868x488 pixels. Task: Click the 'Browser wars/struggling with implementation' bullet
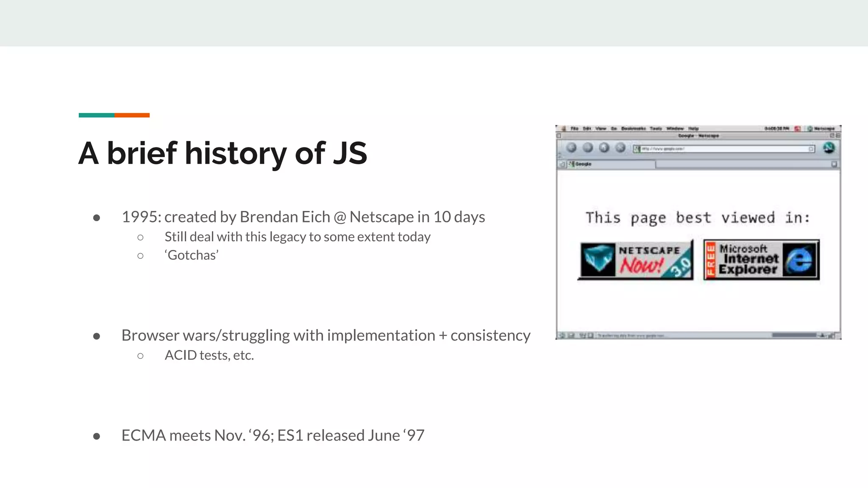(x=326, y=335)
